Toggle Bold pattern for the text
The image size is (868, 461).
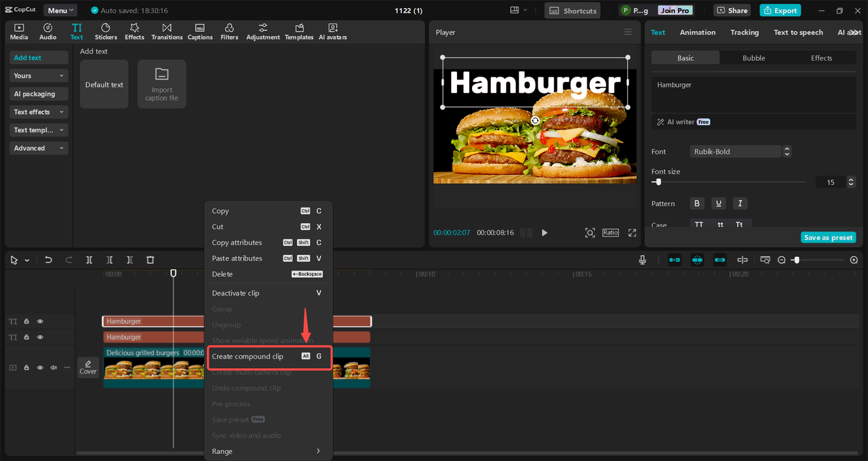click(x=697, y=203)
